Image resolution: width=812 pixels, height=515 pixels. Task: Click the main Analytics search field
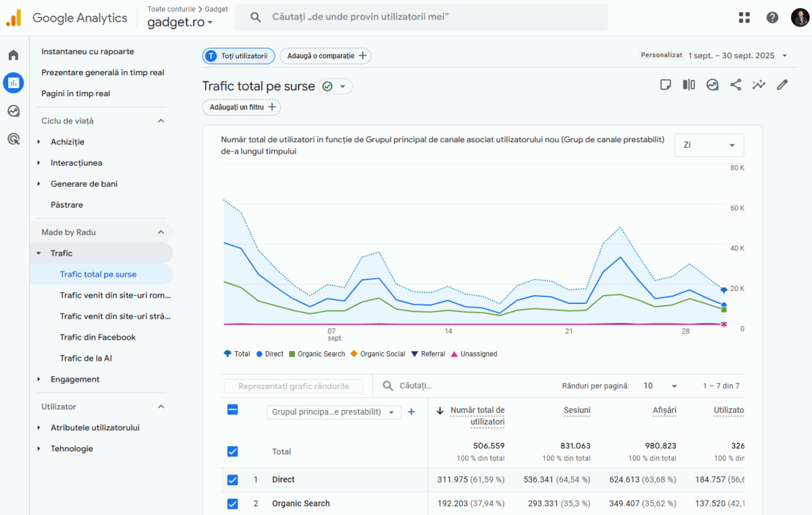pyautogui.click(x=421, y=17)
